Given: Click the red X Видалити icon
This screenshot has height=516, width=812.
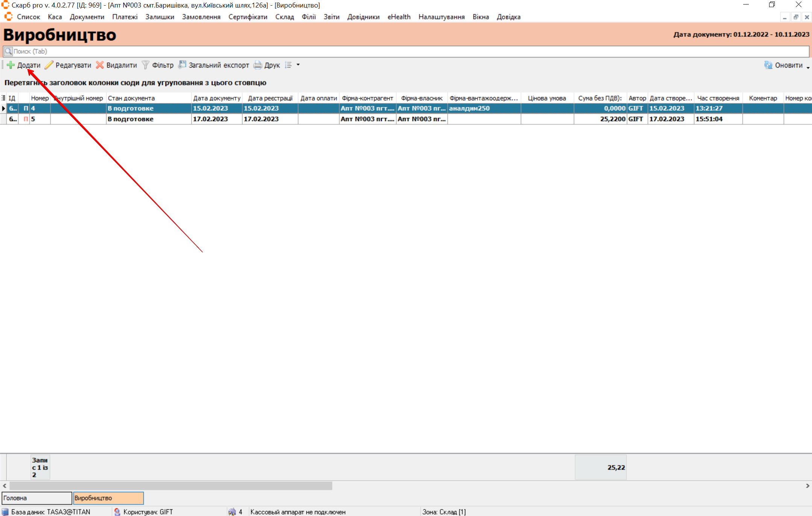Looking at the screenshot, I should click(x=100, y=65).
